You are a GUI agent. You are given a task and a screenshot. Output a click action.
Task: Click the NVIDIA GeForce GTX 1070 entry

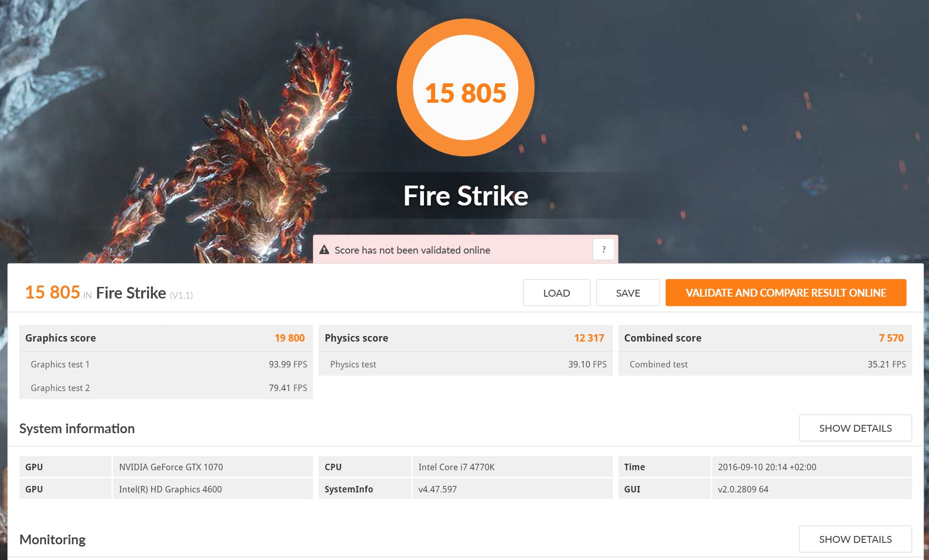171,467
